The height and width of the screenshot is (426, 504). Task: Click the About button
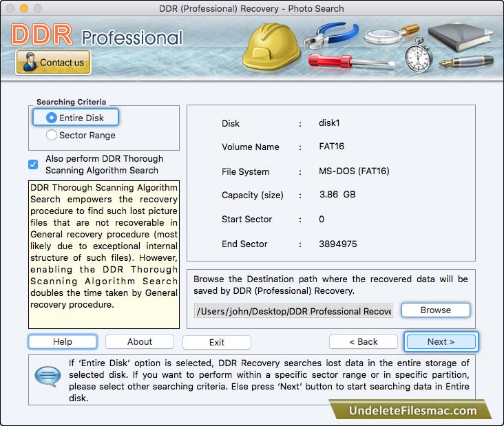[140, 341]
